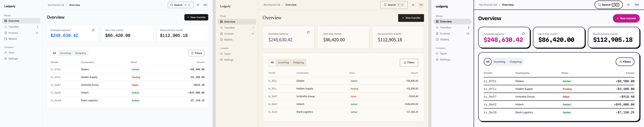Image resolution: width=644 pixels, height=127 pixels.
Task: Click Pending status badge in middle window
Action: 354,89
